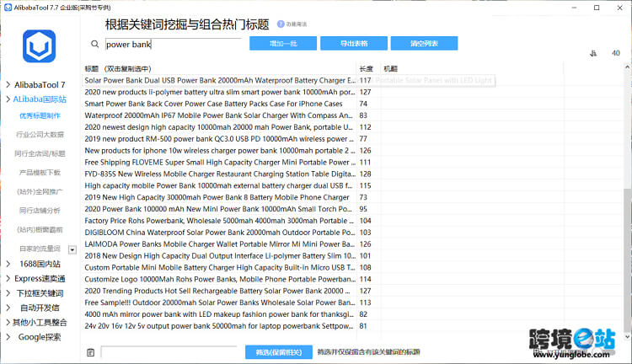Click the sort order icon near 40
Screen dimensions: 632x364
click(x=593, y=53)
